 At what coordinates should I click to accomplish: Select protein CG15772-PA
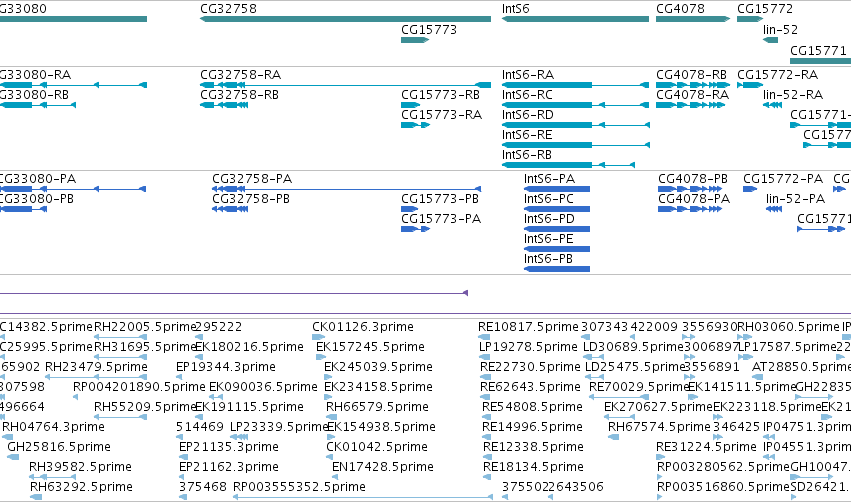click(750, 189)
